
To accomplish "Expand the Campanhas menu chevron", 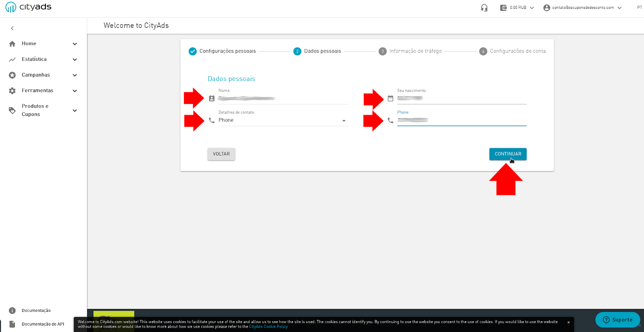I will point(74,75).
